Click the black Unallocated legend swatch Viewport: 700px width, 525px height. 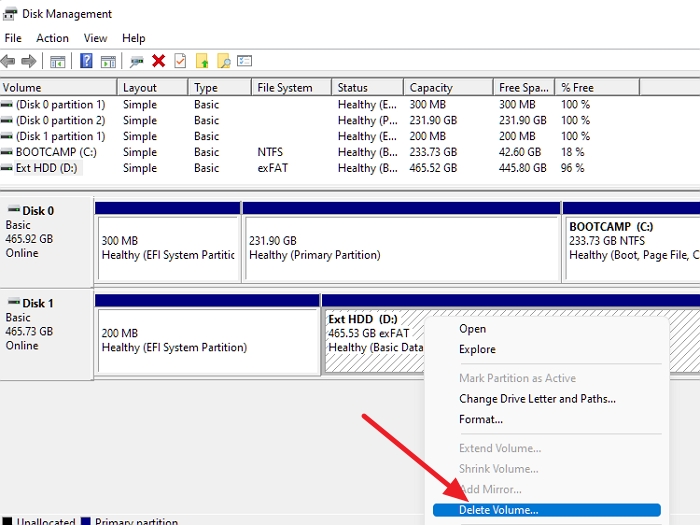point(7,521)
